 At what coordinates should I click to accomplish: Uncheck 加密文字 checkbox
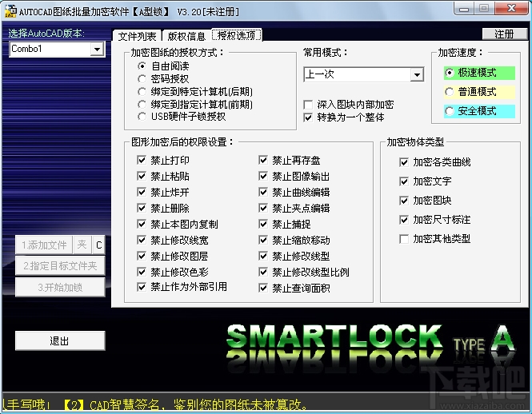point(404,181)
